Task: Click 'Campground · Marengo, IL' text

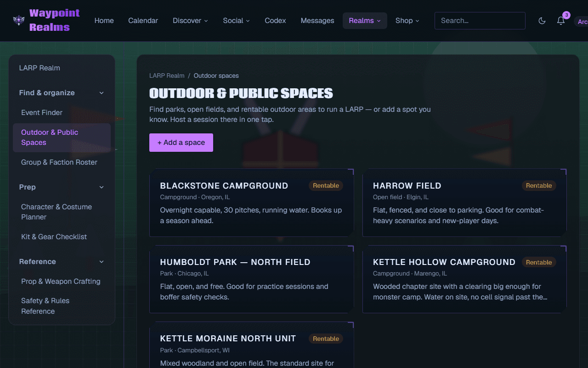Action: click(410, 274)
